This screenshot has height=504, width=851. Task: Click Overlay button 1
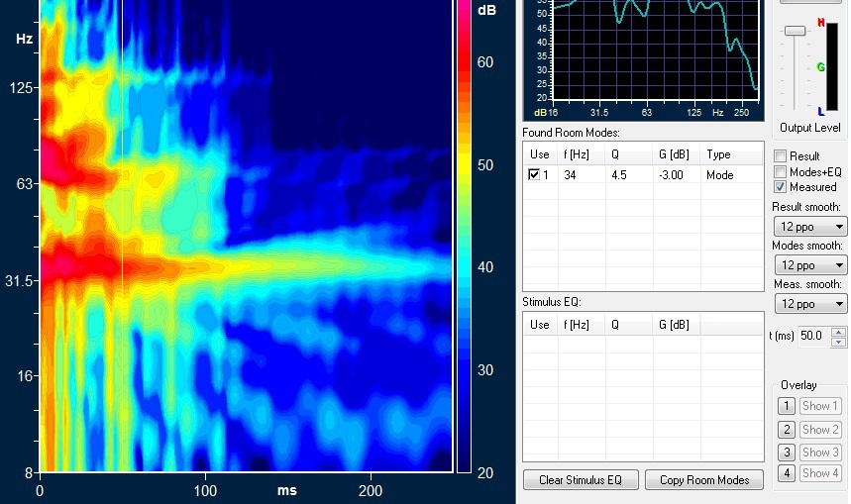(x=785, y=406)
